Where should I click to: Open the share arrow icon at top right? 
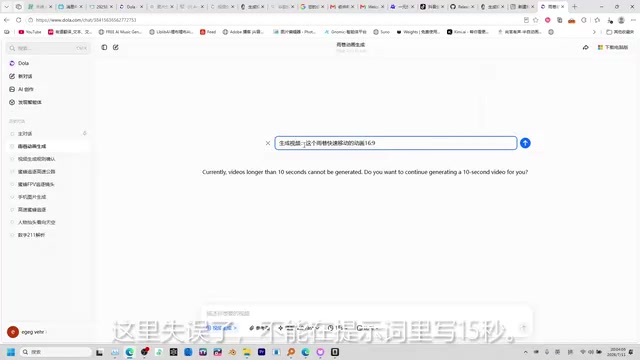pyautogui.click(x=586, y=47)
